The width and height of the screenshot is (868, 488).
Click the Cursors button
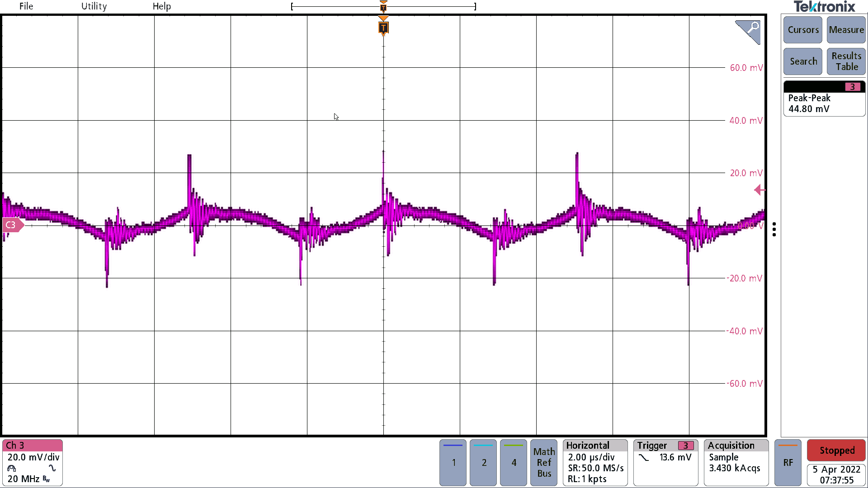[803, 30]
